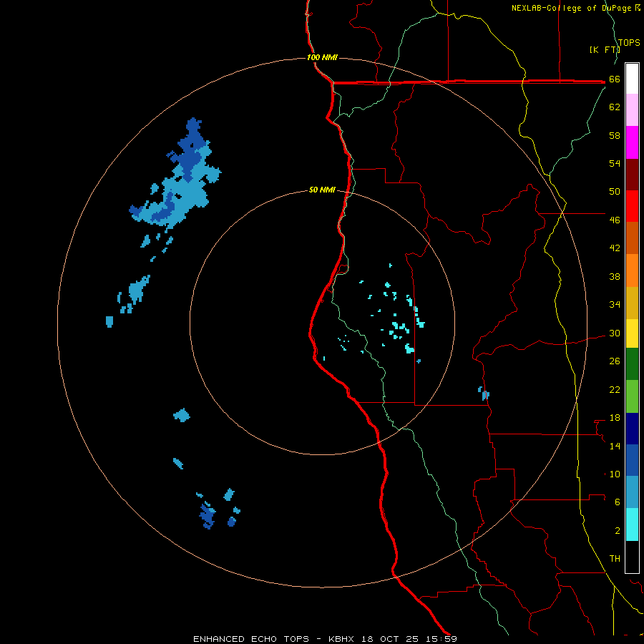Click the bright red 50 kft legend swatch
The width and height of the screenshot is (644, 644).
[632, 206]
